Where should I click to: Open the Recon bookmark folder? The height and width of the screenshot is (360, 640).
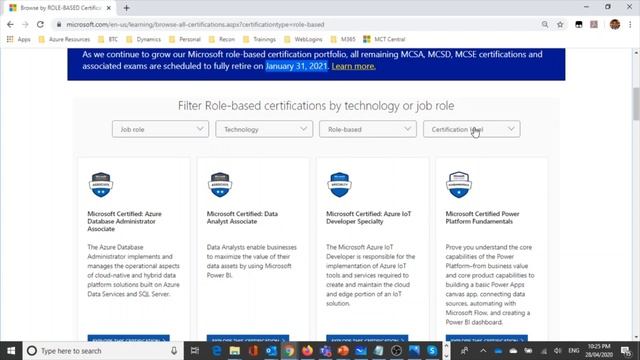(222, 39)
